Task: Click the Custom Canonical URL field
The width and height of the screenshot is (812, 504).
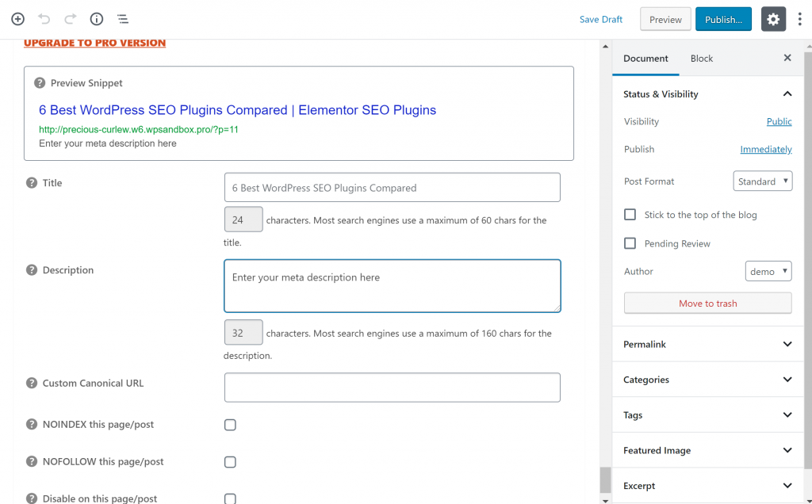Action: (392, 388)
